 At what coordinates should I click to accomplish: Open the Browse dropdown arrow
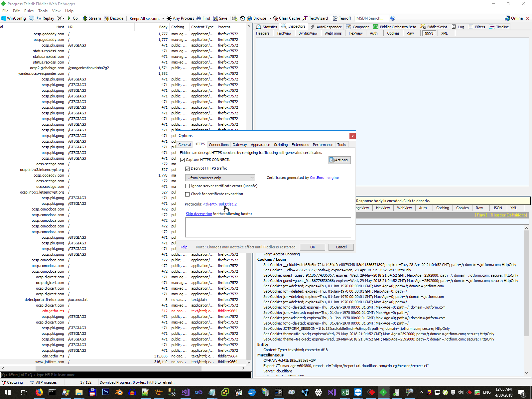270,18
